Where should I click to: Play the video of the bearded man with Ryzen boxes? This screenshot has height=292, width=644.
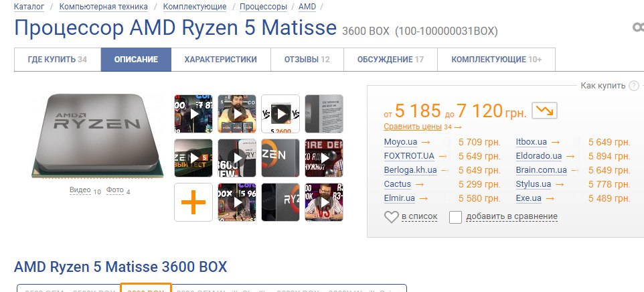(x=237, y=114)
